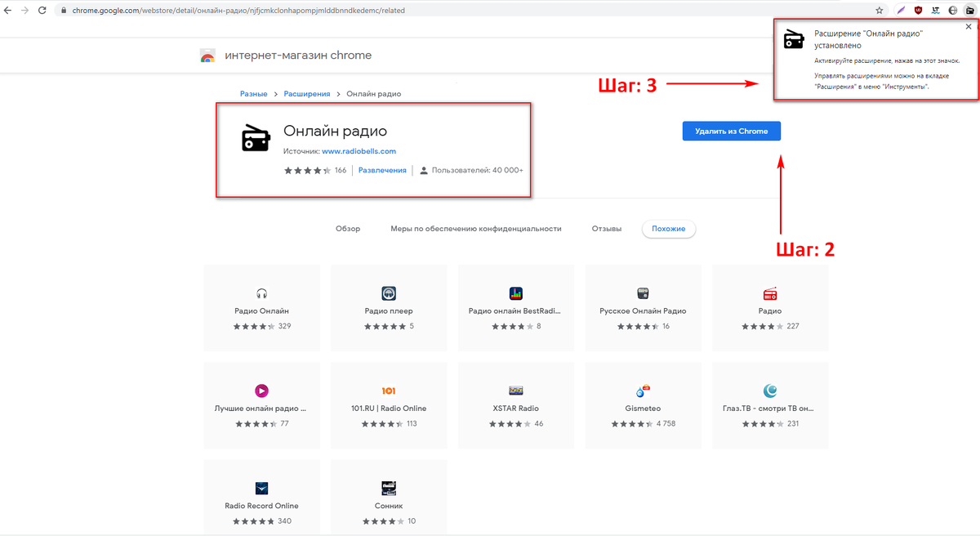Reload the current page
This screenshot has height=536, width=980.
[x=42, y=11]
